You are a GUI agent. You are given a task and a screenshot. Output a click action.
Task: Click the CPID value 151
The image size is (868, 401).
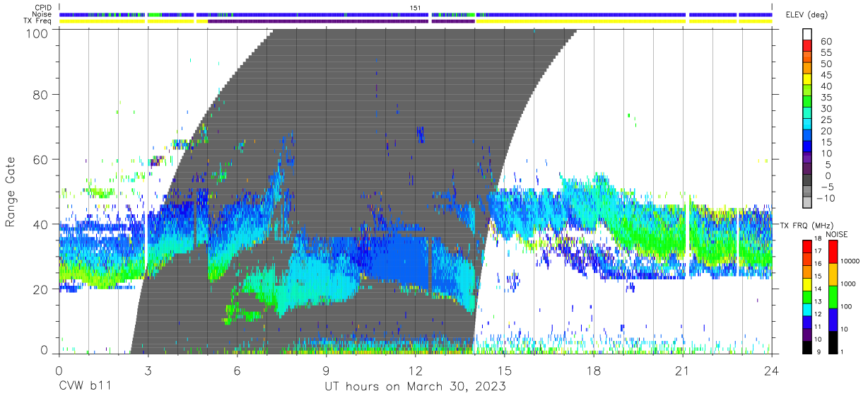pos(416,8)
